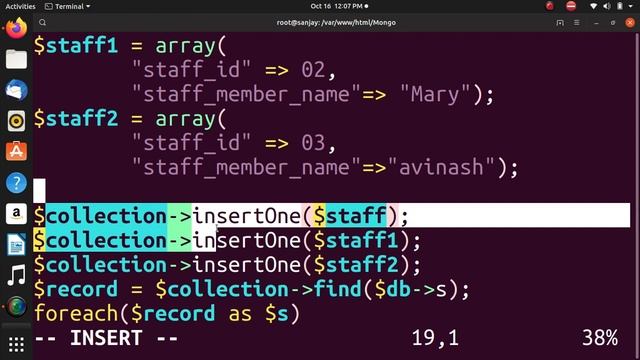Restore the terminal window size
This screenshot has height=360, width=640.
613,23
